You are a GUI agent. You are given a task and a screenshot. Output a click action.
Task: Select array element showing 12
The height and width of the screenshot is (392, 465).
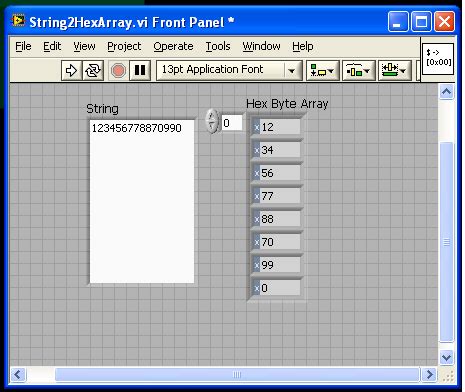[x=277, y=127]
